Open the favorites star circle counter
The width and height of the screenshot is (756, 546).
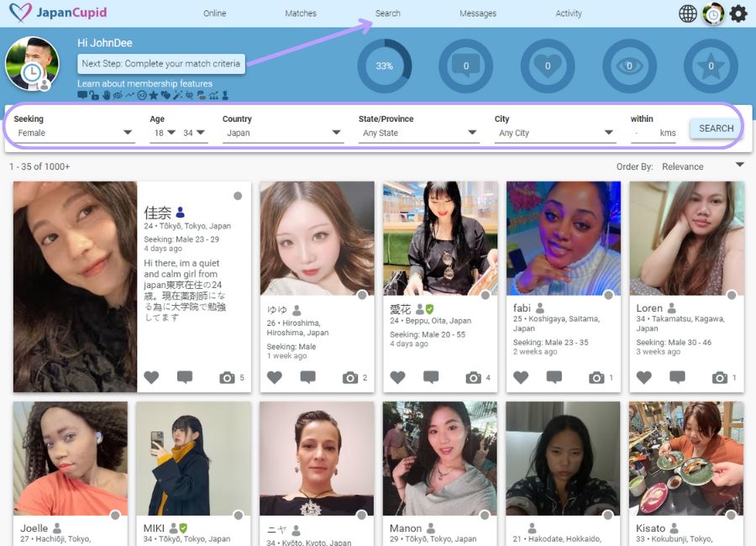tap(711, 66)
